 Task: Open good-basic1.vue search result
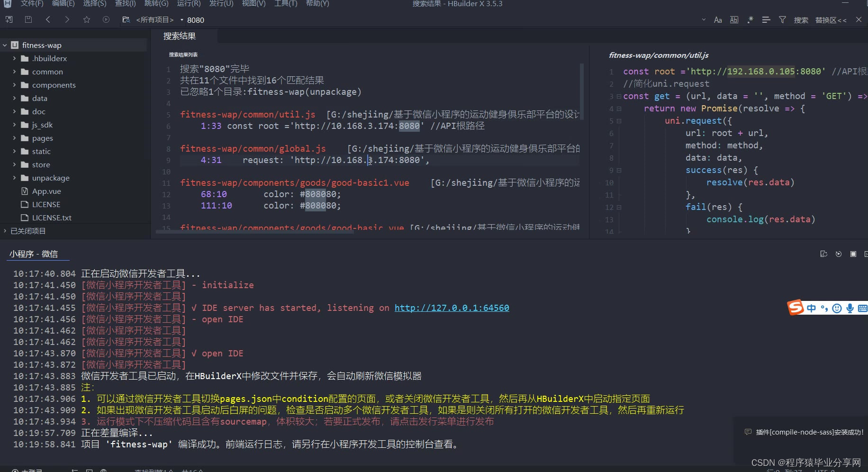(294, 182)
